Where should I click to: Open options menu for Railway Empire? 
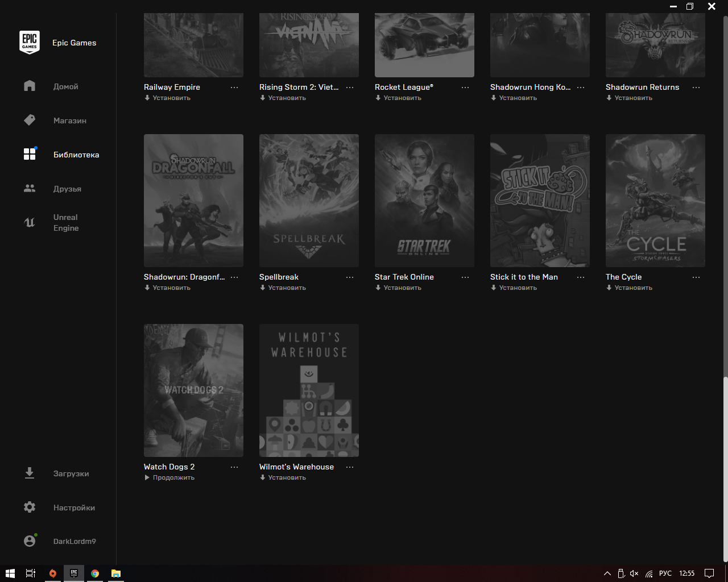point(234,88)
